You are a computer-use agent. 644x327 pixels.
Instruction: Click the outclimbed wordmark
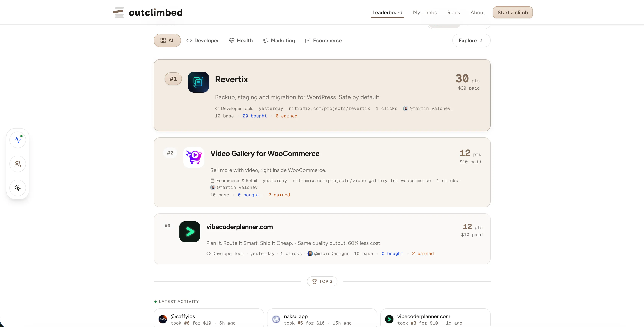[156, 12]
